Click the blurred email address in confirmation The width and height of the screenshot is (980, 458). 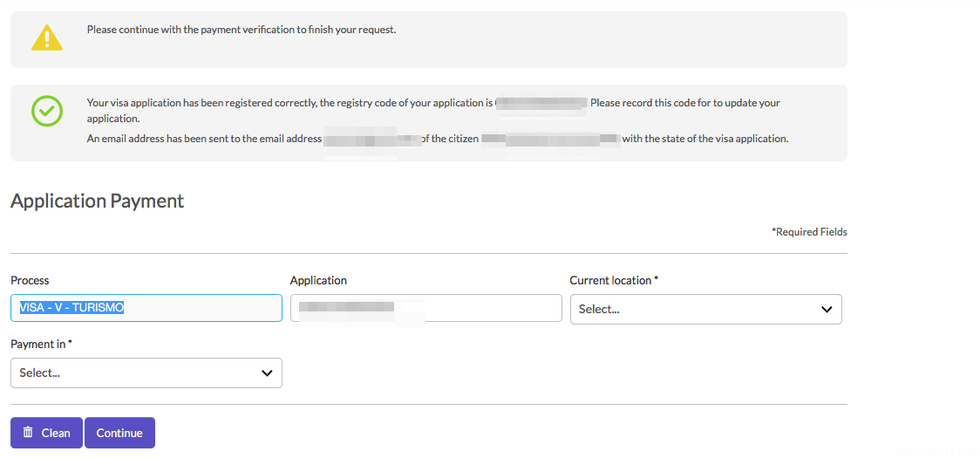(371, 139)
